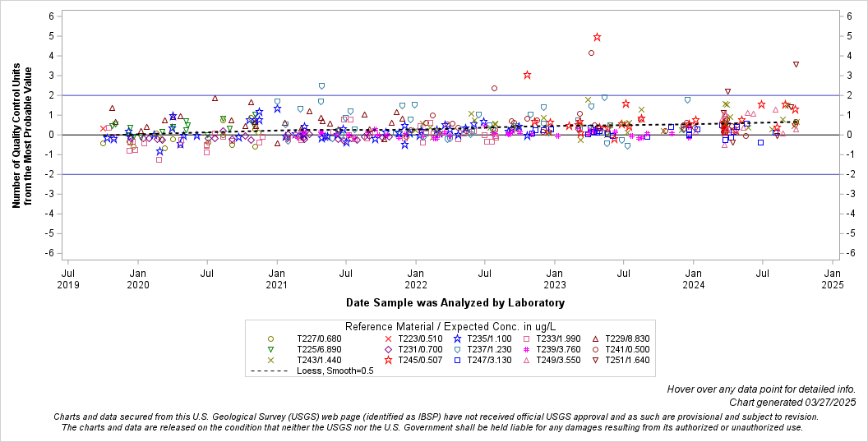Click the 'Hover over any data point' note
Image resolution: width=868 pixels, height=442 pixels.
point(761,389)
